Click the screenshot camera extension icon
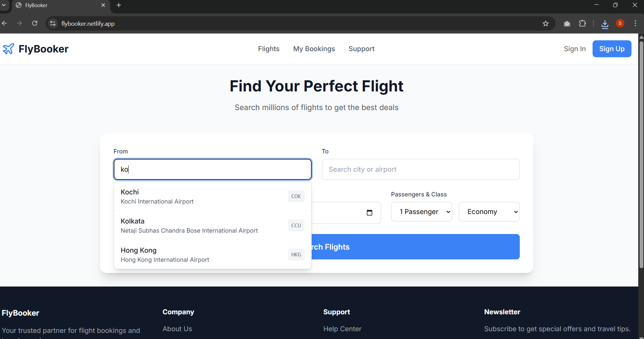 [x=567, y=23]
